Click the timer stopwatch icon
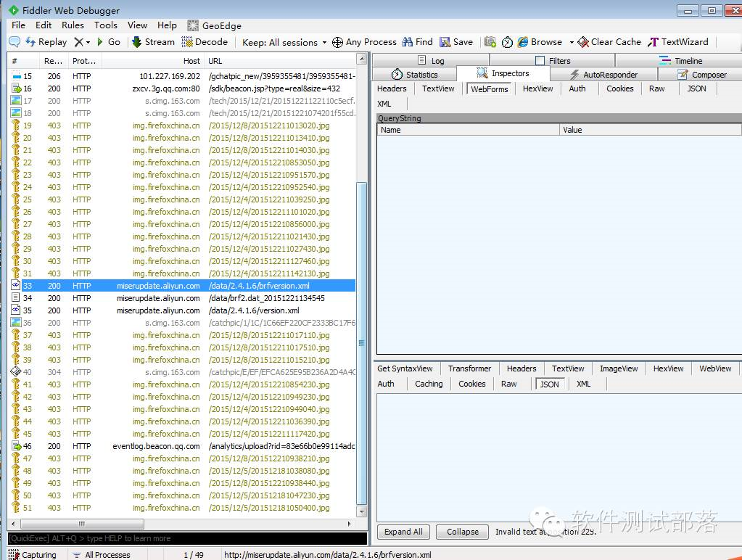 pyautogui.click(x=507, y=42)
